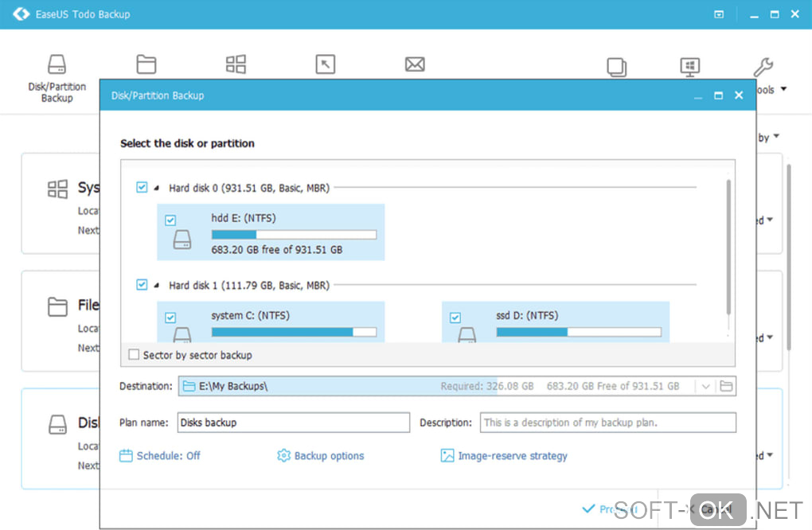Click hdd E: usage bar
The width and height of the screenshot is (812, 530).
click(294, 235)
